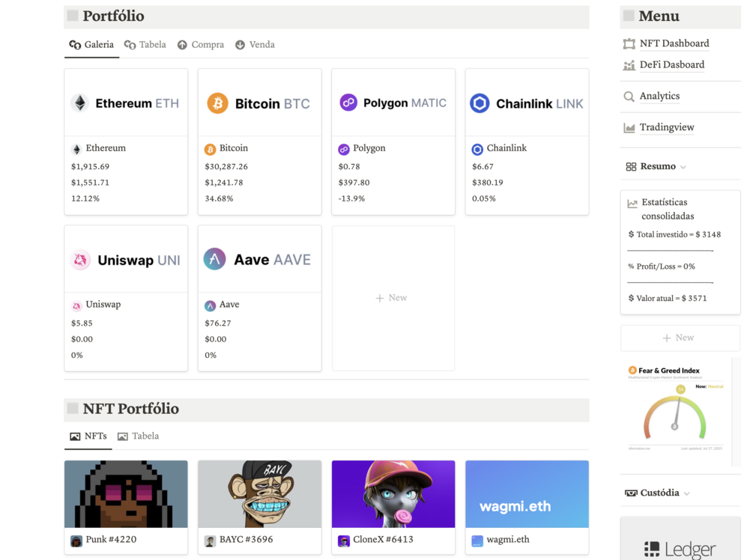Click the NFT Portfólio section heading

pyautogui.click(x=130, y=409)
